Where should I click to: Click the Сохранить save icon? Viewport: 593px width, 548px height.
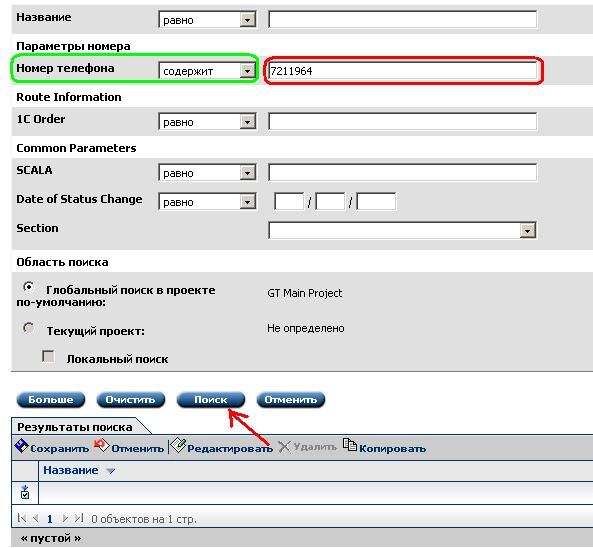[x=22, y=446]
